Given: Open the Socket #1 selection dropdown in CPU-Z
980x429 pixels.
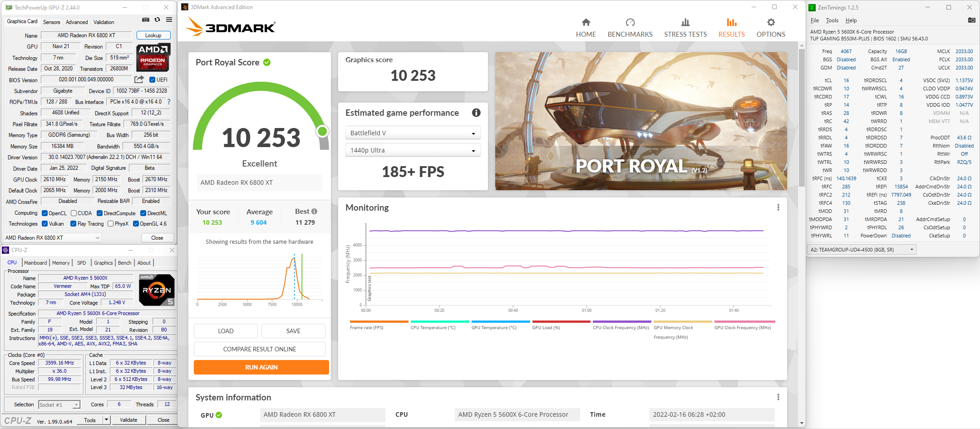Looking at the screenshot, I should pyautogui.click(x=59, y=404).
